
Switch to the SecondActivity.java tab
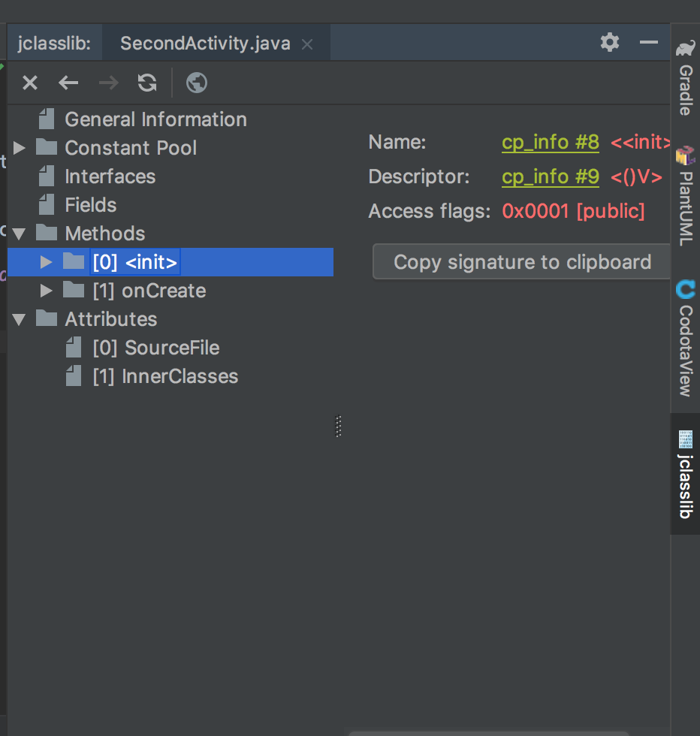click(x=205, y=44)
